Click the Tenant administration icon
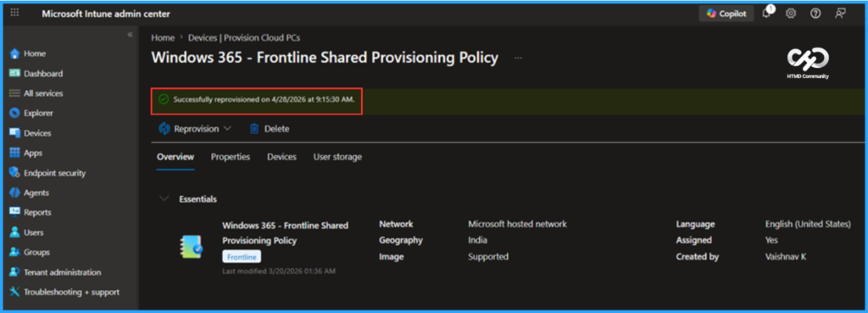Viewport: 868px width, 313px height. click(x=15, y=272)
